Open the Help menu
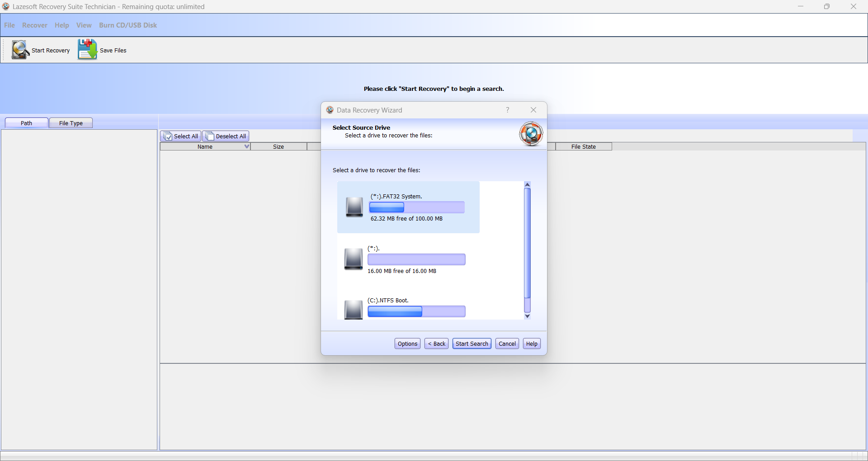The height and width of the screenshot is (461, 868). point(62,25)
